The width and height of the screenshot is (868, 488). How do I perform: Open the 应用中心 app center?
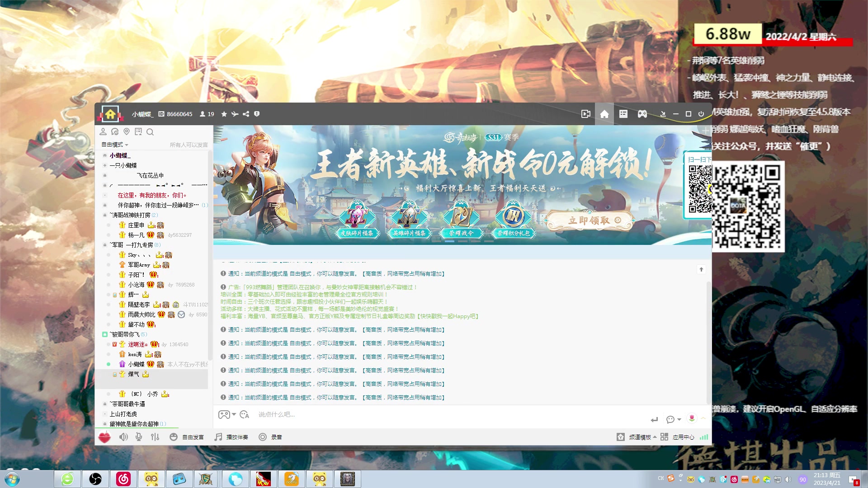pyautogui.click(x=677, y=437)
